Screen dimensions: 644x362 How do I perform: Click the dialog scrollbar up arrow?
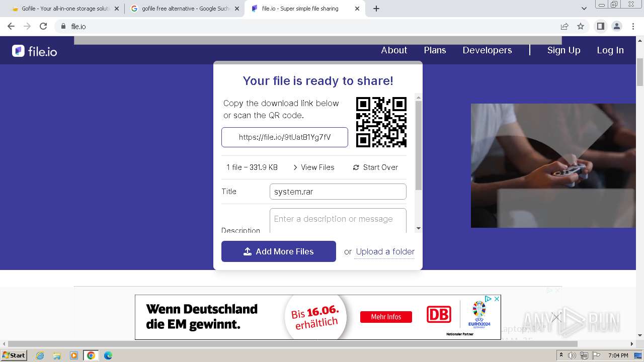[419, 97]
